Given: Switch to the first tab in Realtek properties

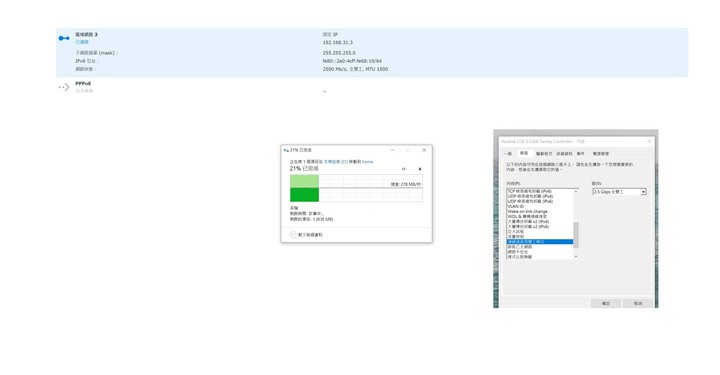Looking at the screenshot, I should point(508,154).
